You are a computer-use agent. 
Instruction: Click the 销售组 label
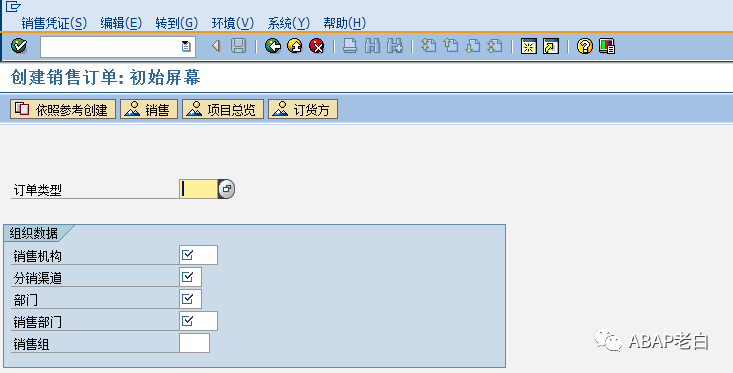click(31, 344)
